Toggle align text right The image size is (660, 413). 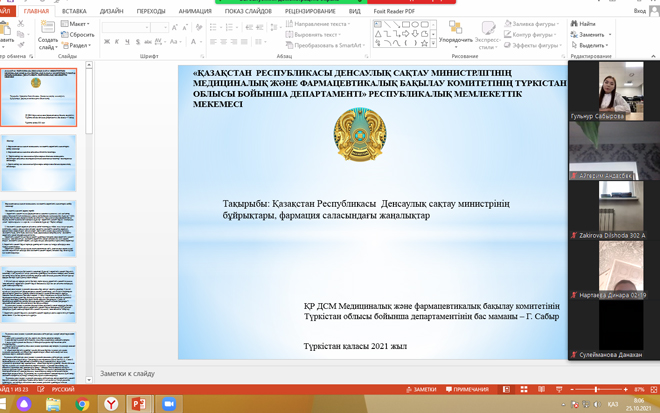tap(234, 42)
